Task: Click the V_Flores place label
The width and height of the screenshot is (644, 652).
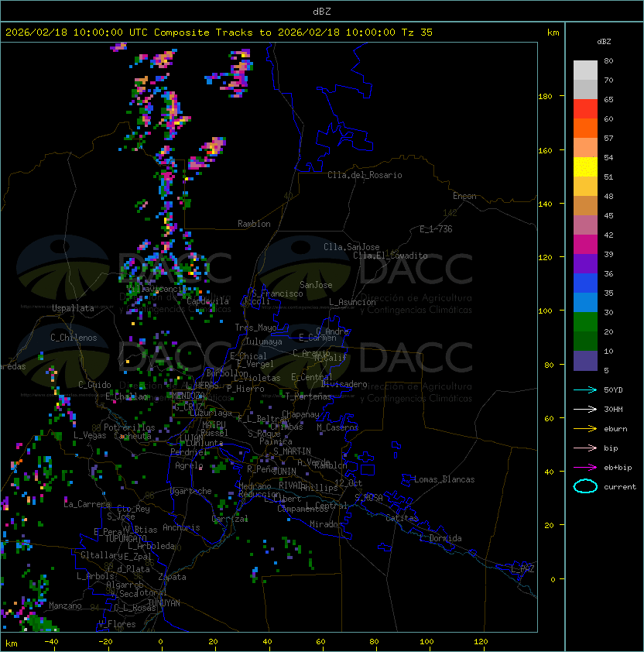Action: coord(117,625)
